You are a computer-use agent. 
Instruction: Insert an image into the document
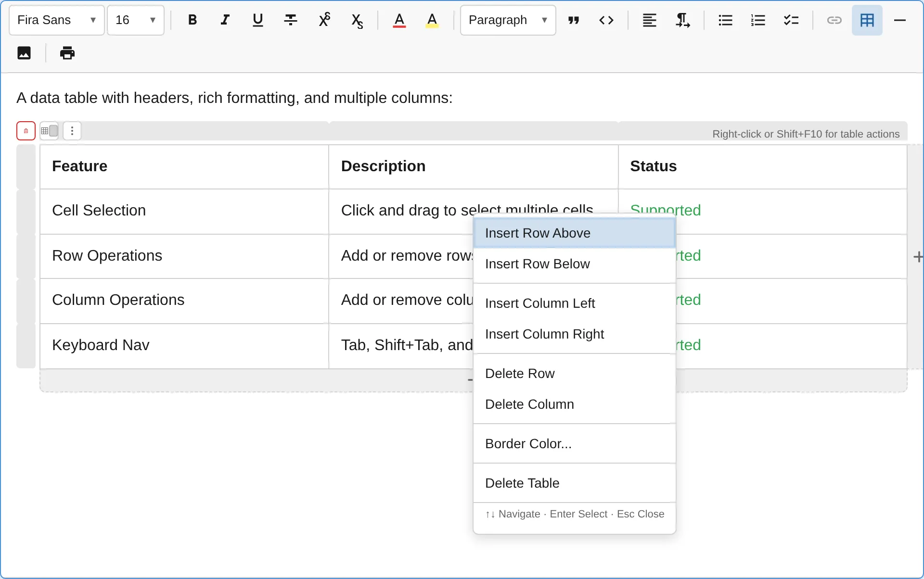24,53
